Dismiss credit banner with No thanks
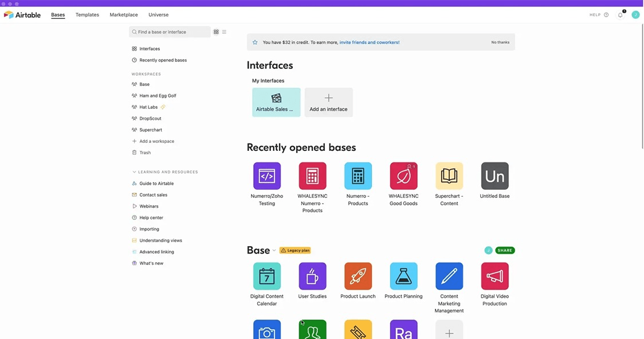This screenshot has height=339, width=644. [x=499, y=42]
